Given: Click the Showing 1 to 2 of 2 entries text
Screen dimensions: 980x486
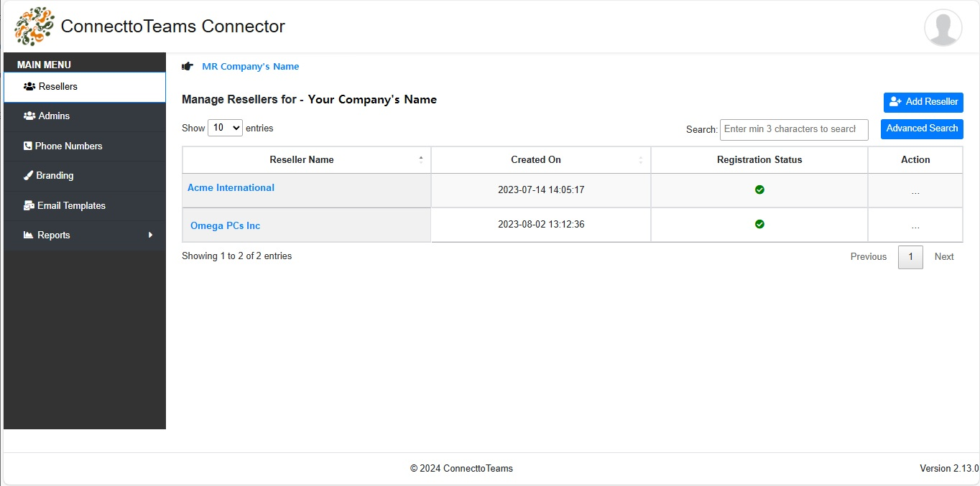Looking at the screenshot, I should tap(236, 256).
